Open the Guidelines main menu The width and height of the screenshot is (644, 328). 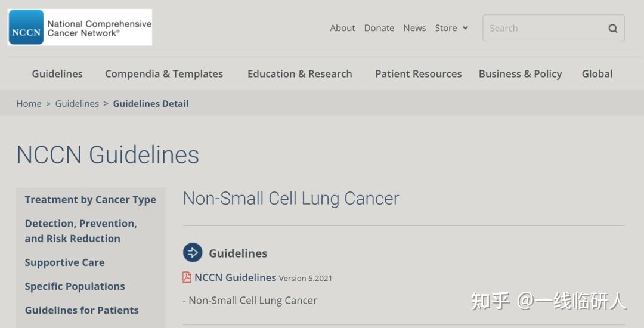click(x=57, y=74)
